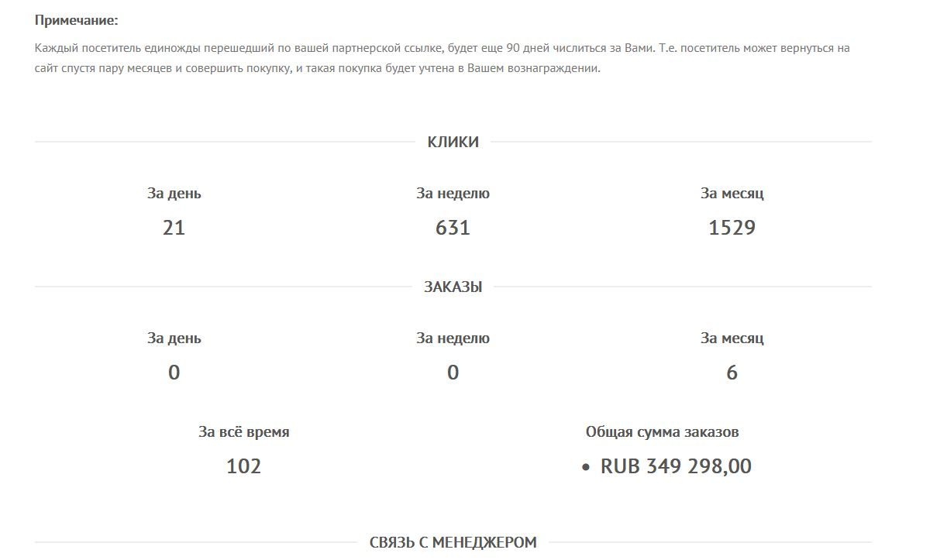Select the monthly clicks value 1529

[732, 228]
